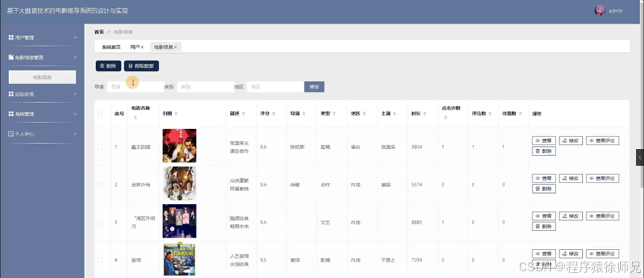Delete 湾区升明月 row with trash button

pos(543,226)
